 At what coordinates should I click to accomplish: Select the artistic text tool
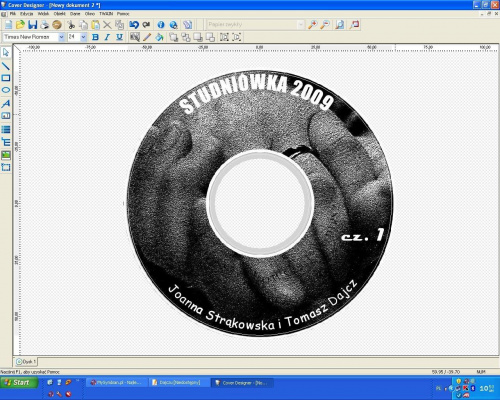[6, 104]
